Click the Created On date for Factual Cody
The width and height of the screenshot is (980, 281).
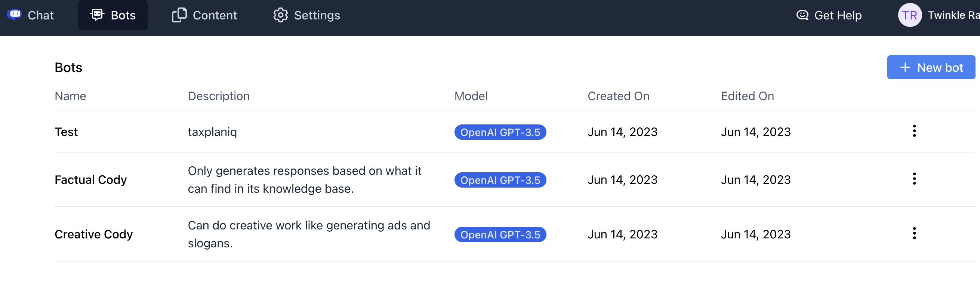tap(622, 179)
